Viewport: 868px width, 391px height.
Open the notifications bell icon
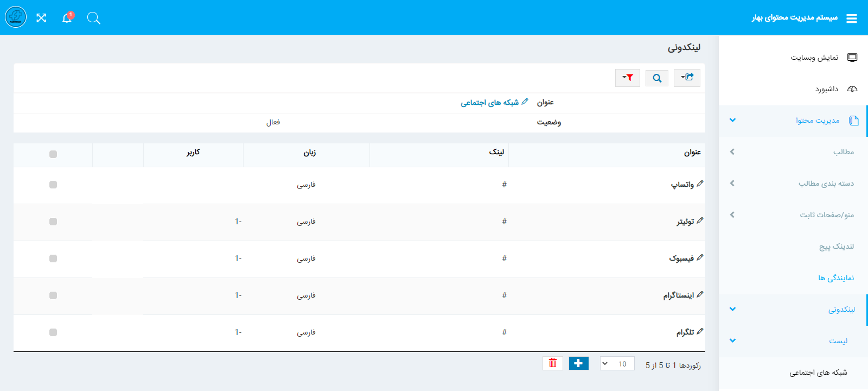point(67,18)
